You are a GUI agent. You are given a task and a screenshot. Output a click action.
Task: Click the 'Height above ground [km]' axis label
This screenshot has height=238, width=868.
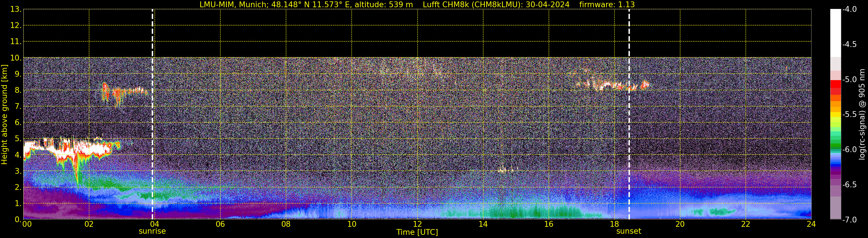click(x=4, y=115)
